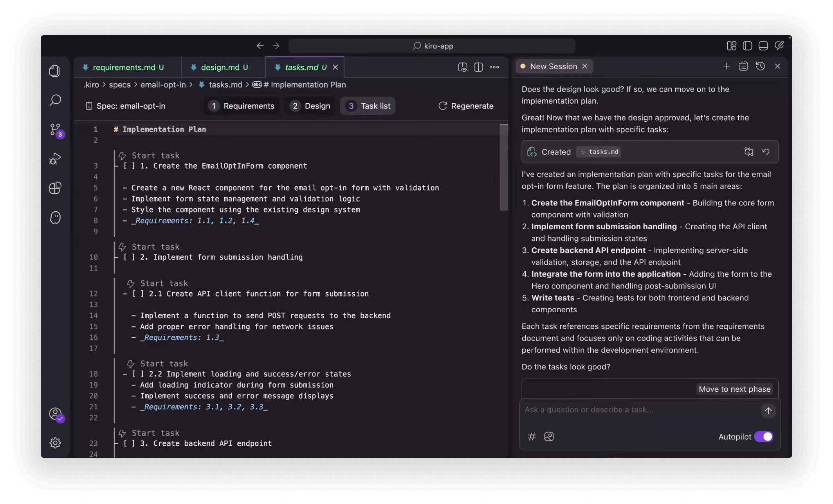
Task: Open the Extensions sidebar icon
Action: pyautogui.click(x=55, y=188)
